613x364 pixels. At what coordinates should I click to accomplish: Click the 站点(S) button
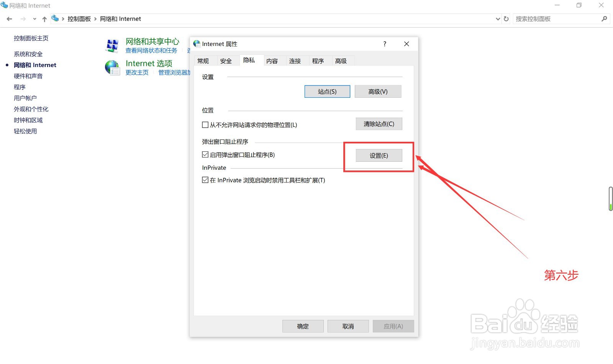click(327, 91)
